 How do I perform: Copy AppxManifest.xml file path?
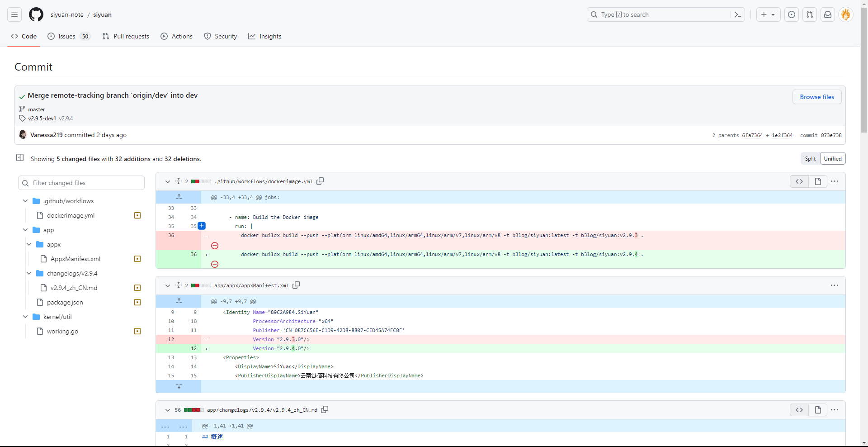pos(296,285)
